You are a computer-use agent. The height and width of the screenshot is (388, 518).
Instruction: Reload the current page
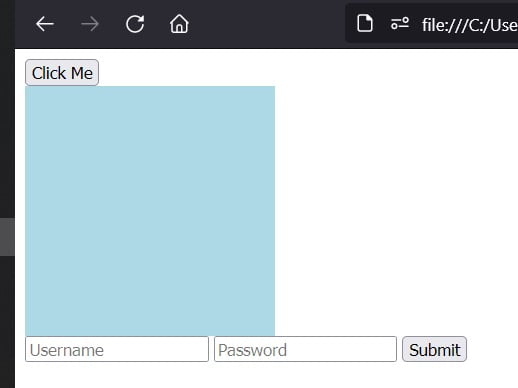(135, 24)
